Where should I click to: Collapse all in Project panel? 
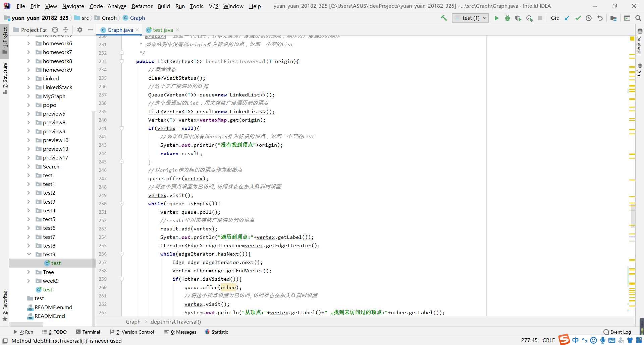pyautogui.click(x=66, y=30)
